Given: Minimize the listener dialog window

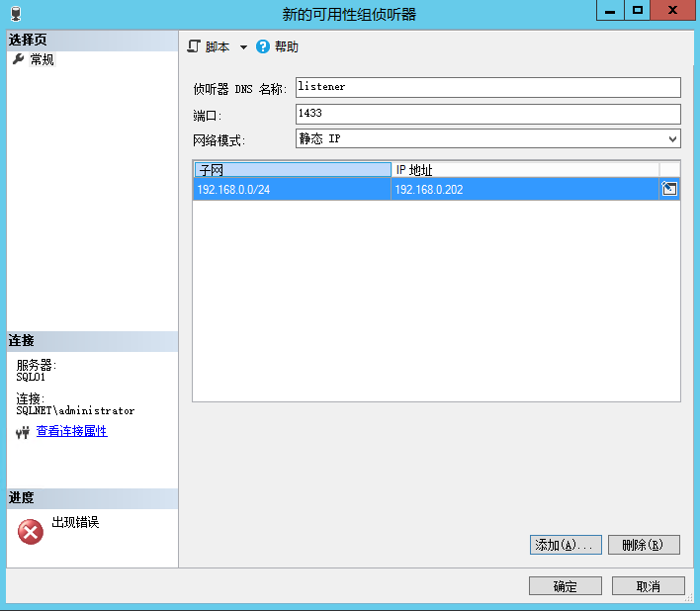Looking at the screenshot, I should click(x=610, y=10).
